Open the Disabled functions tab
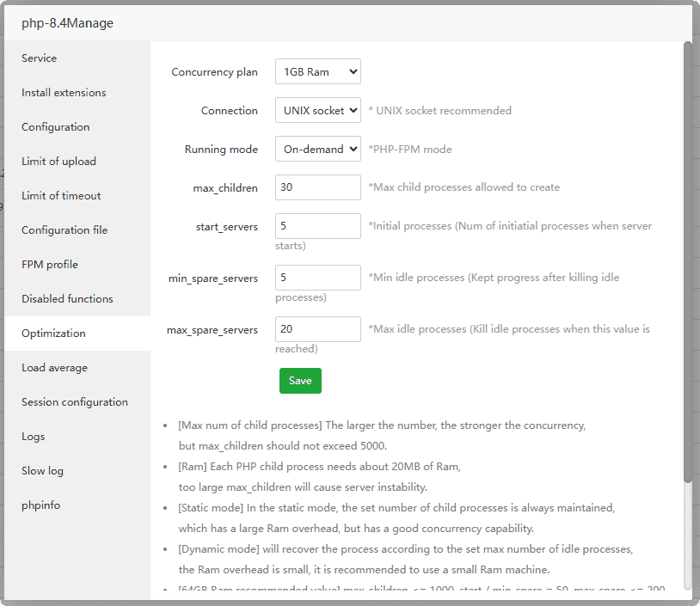Viewport: 700px width, 606px height. point(67,299)
